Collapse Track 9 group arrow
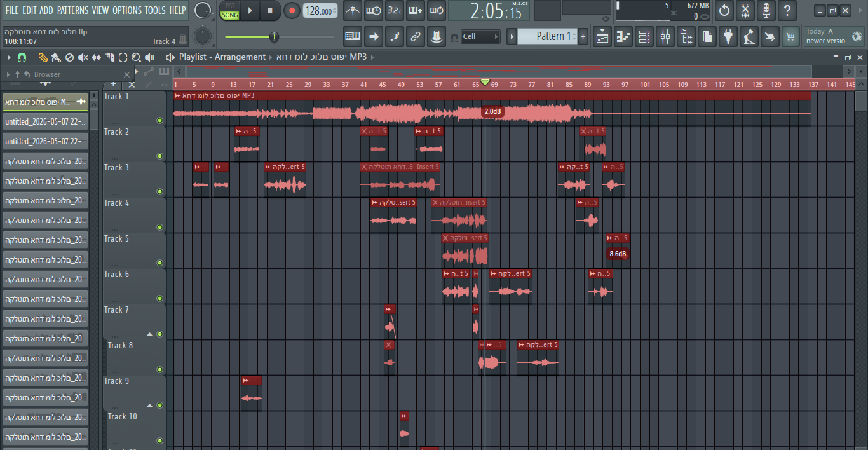868x450 pixels. pos(150,405)
